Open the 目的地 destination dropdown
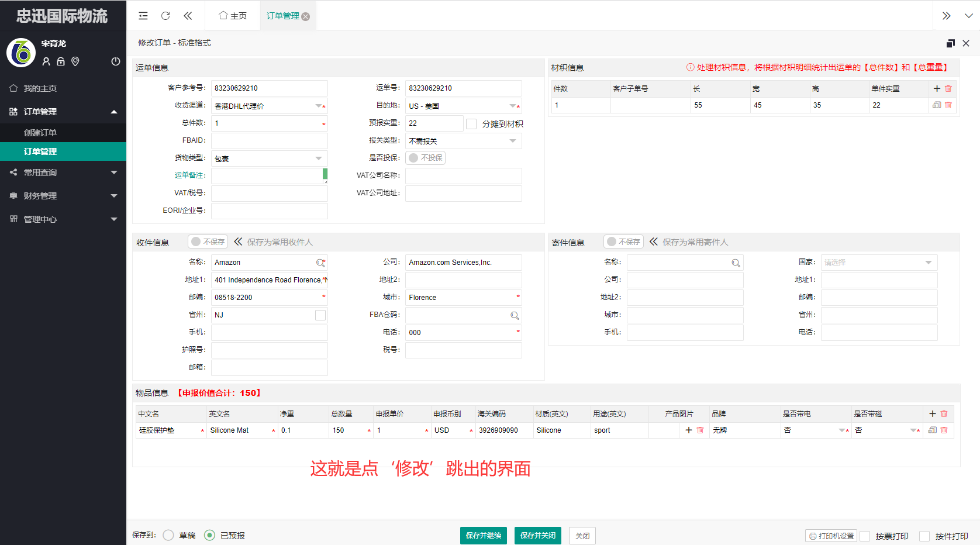 pyautogui.click(x=513, y=106)
